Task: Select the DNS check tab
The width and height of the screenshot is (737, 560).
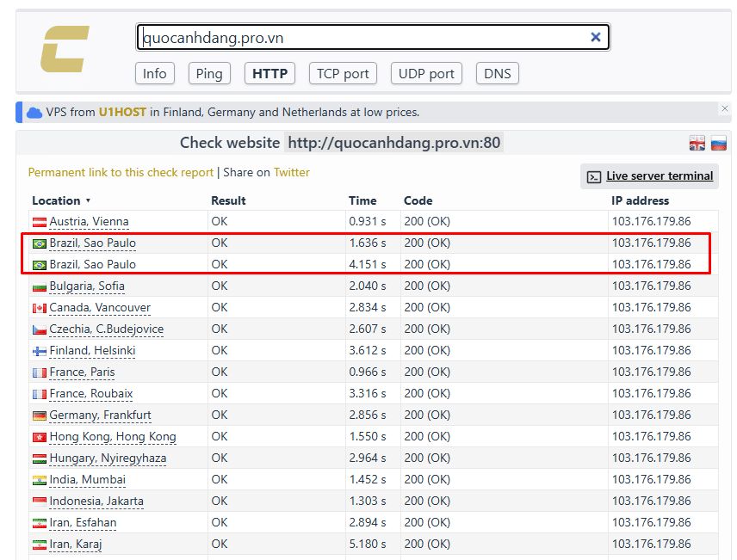Action: [x=497, y=74]
